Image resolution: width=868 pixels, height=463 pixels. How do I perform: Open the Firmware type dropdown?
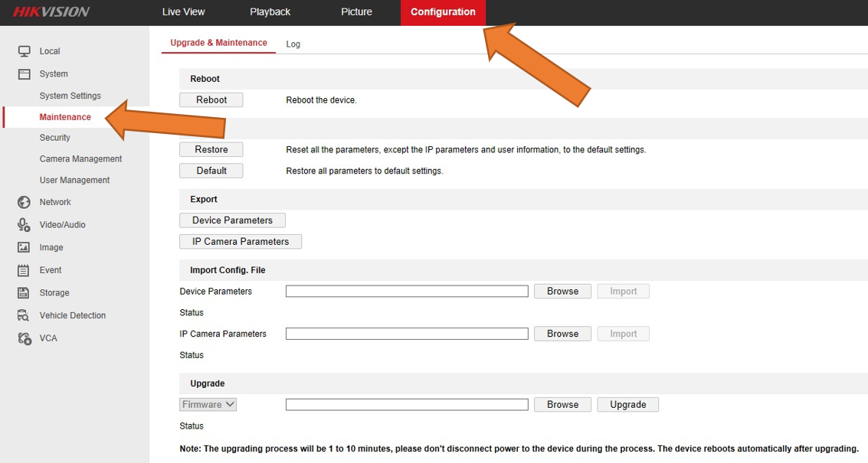[208, 404]
